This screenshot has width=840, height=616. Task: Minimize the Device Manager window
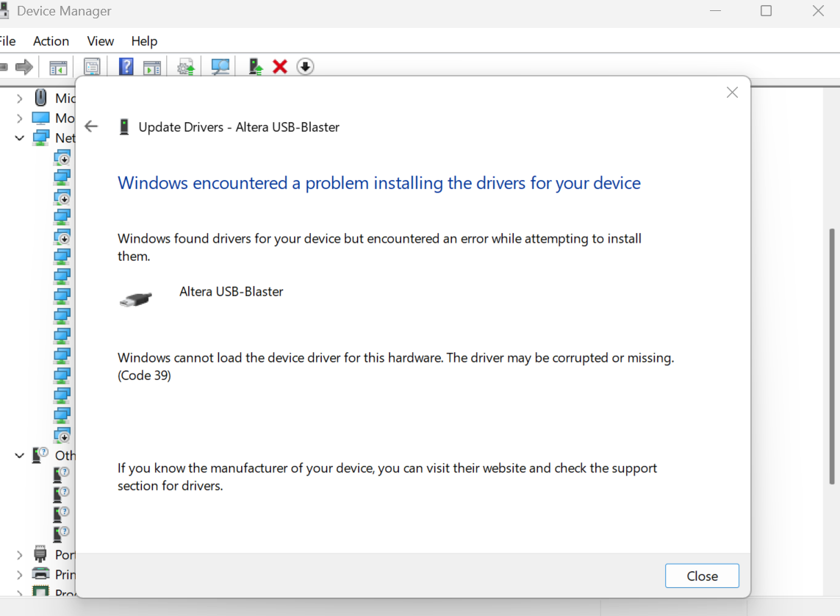[715, 11]
